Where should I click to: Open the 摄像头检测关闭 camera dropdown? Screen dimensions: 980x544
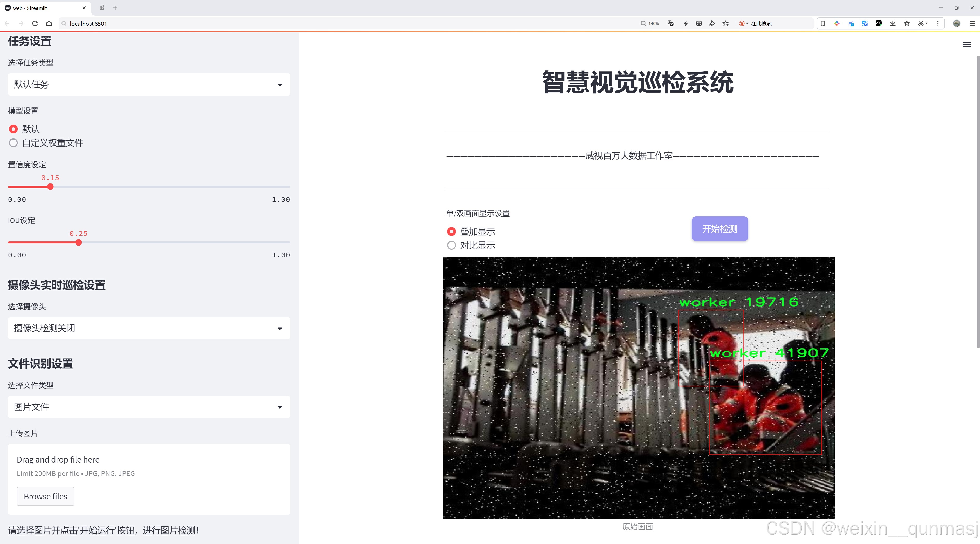[149, 328]
